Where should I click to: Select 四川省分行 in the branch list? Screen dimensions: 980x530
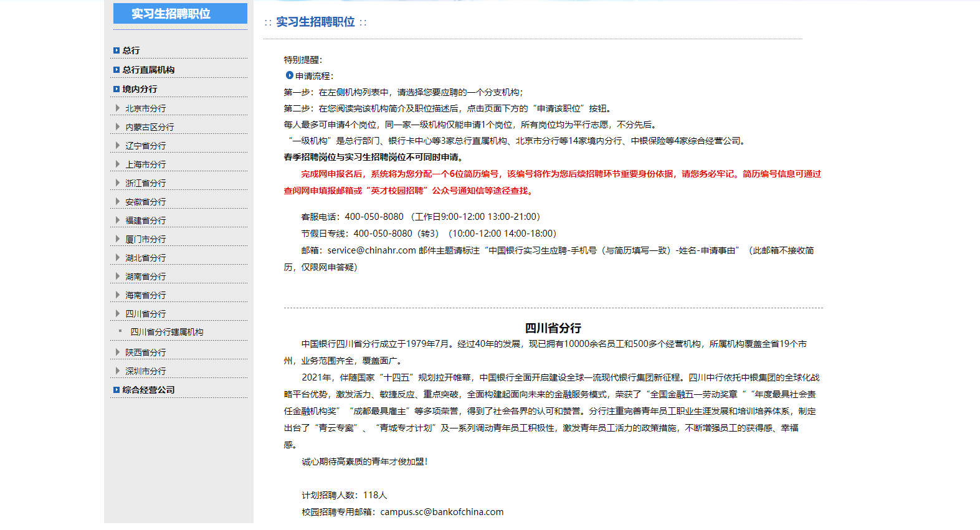coord(146,314)
